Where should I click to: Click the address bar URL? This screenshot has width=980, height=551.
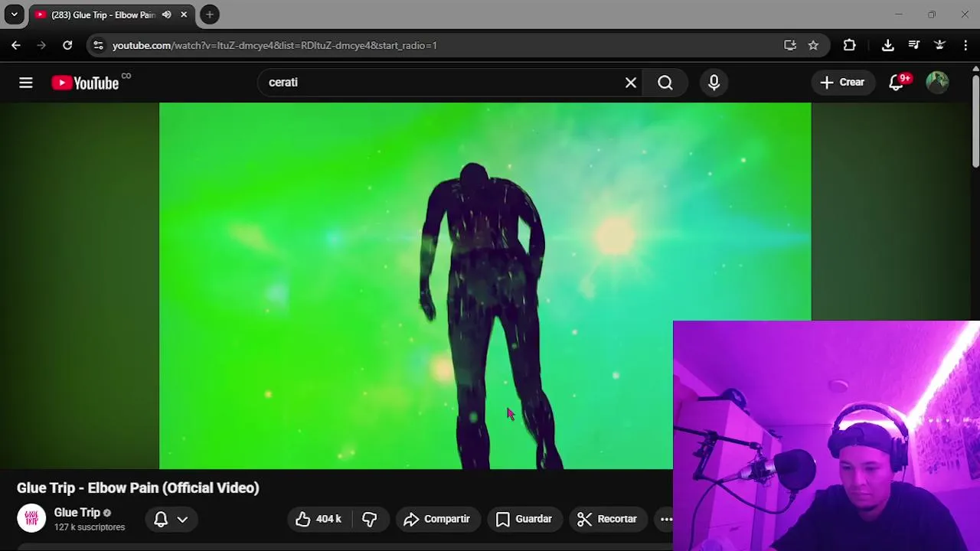[275, 45]
